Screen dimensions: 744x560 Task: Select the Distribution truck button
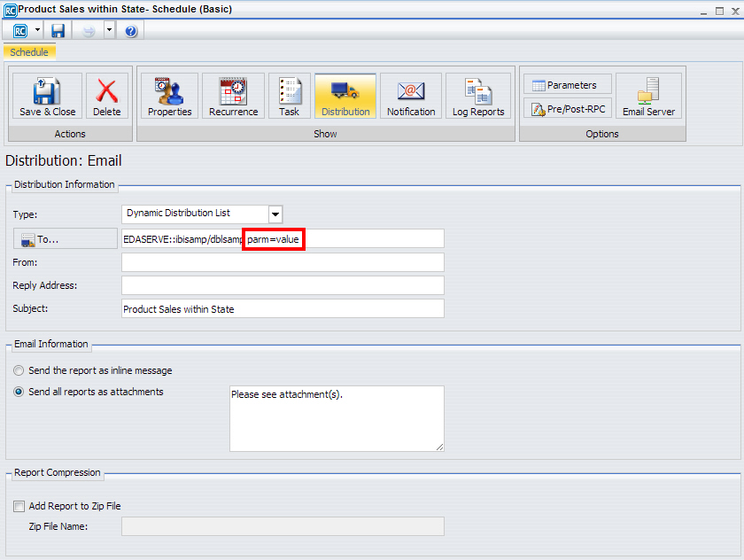[345, 97]
